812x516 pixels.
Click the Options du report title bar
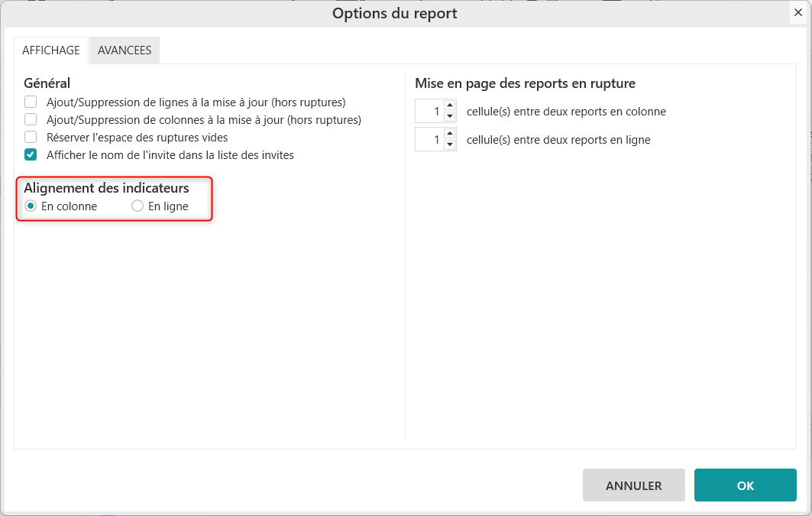[x=394, y=13]
